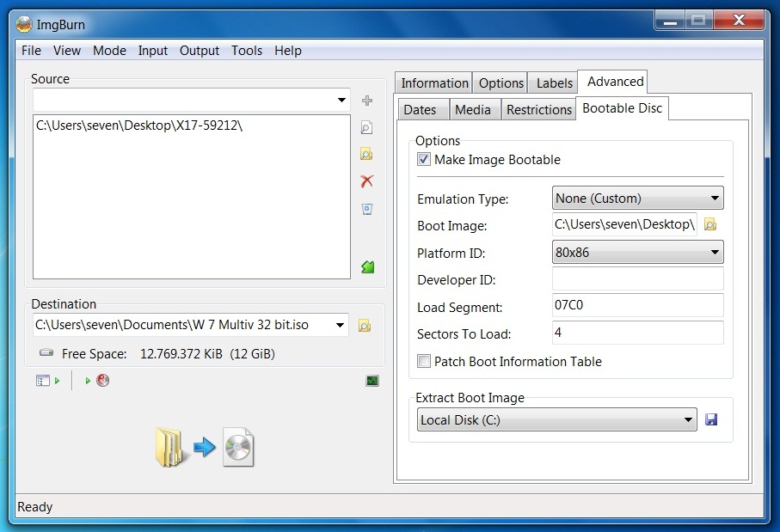This screenshot has height=532, width=780.
Task: Select the X17-59212 source folder entry
Action: coord(139,125)
